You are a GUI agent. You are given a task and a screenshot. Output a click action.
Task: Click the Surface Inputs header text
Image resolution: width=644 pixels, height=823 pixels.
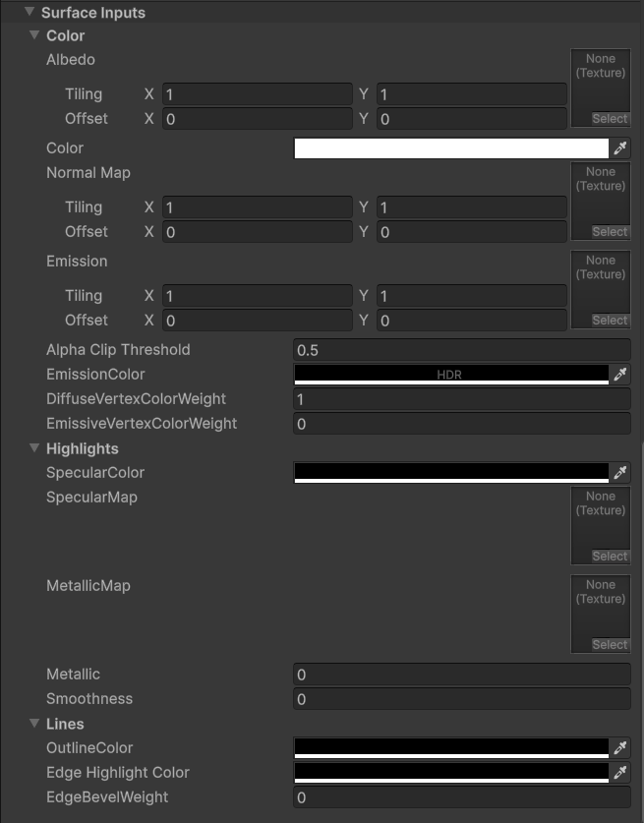coord(93,13)
